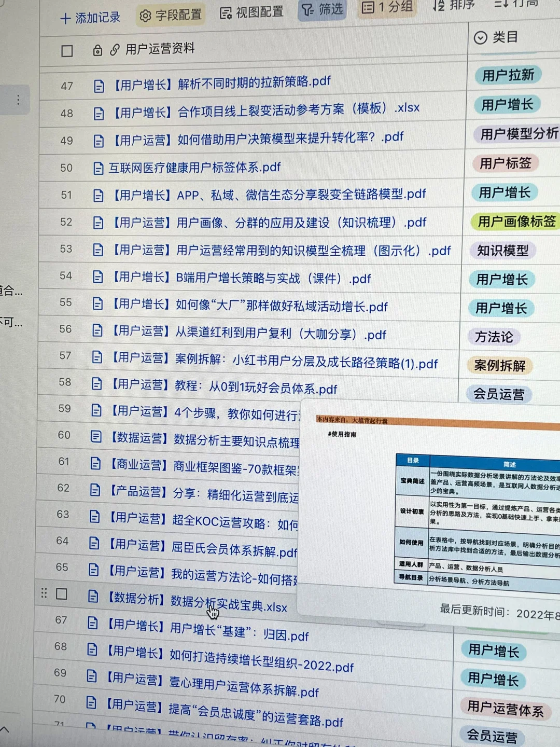This screenshot has height=747, width=560.
Task: Open 用户增长“基建”：归因.pdf
Action: click(x=207, y=630)
